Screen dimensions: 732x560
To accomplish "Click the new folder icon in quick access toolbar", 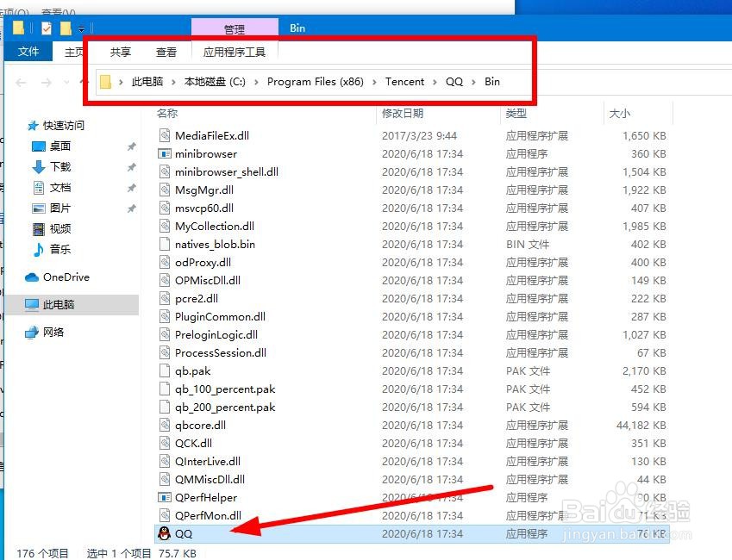I will coord(66,28).
